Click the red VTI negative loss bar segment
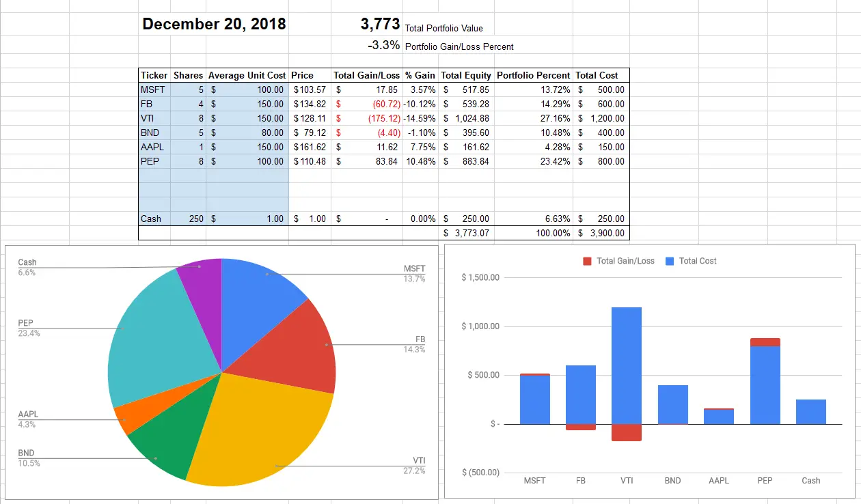This screenshot has height=504, width=861. pyautogui.click(x=627, y=432)
